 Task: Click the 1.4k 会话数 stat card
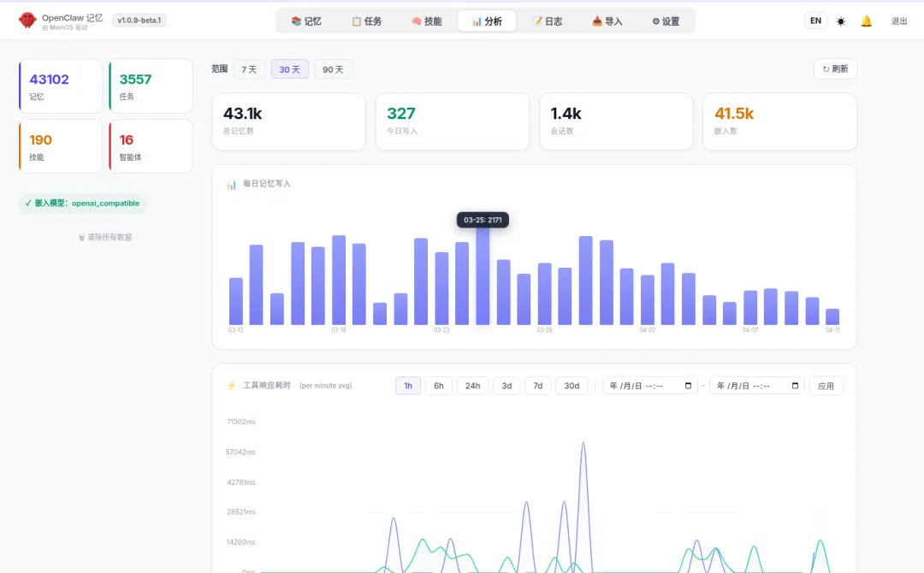pyautogui.click(x=616, y=121)
